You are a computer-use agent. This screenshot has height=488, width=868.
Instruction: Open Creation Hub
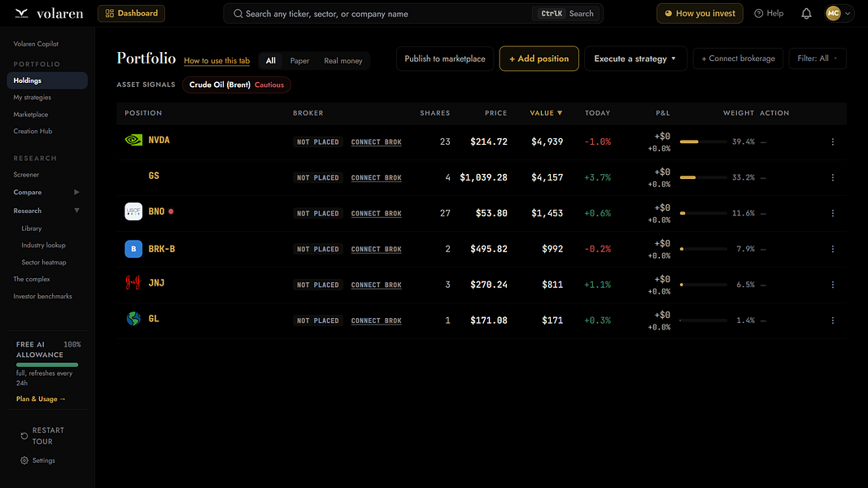[x=33, y=131]
